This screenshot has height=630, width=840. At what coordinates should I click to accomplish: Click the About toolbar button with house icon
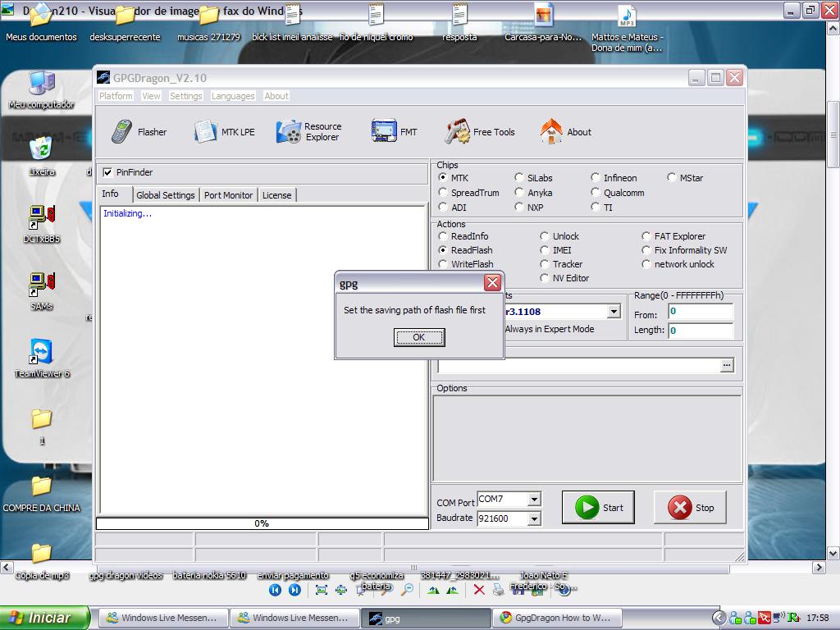point(566,132)
